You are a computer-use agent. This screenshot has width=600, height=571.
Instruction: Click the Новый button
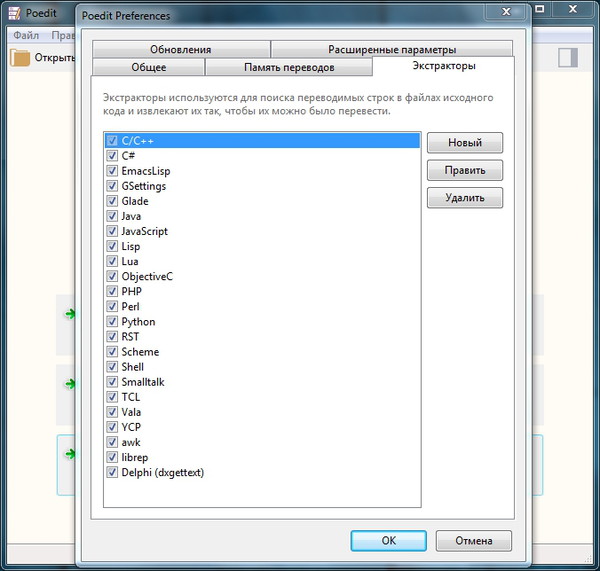(464, 143)
